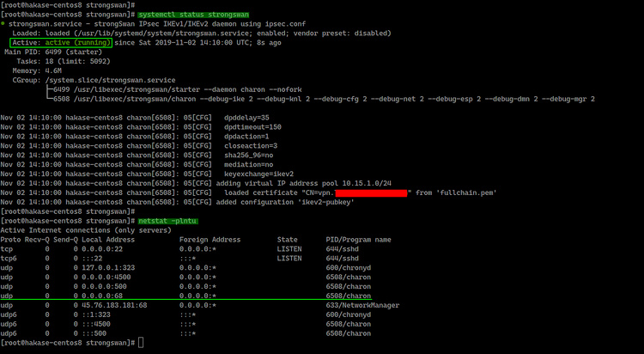644x354 pixels.
Task: Click the 'keyexchange=ikev2' log line
Action: (x=258, y=175)
